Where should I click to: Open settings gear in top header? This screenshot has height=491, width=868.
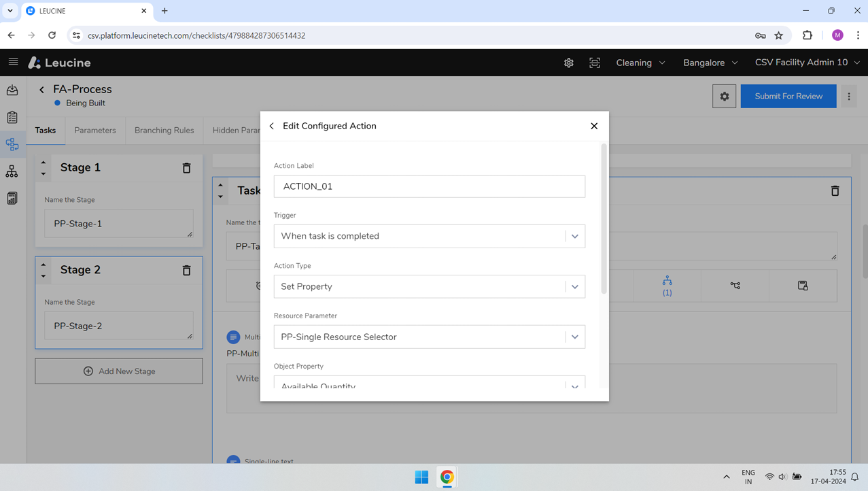[x=569, y=63]
